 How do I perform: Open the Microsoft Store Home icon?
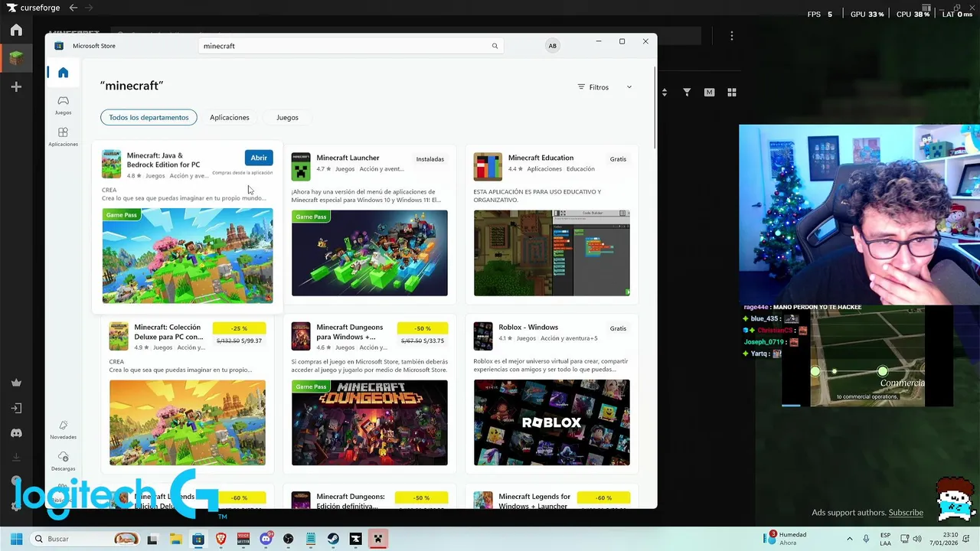[63, 73]
